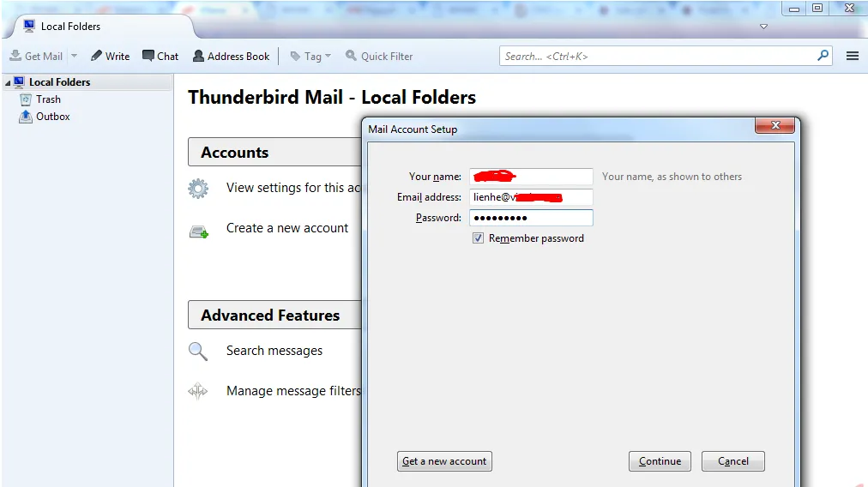Viewport: 868px width, 487px height.
Task: Click the Password input field
Action: click(531, 218)
